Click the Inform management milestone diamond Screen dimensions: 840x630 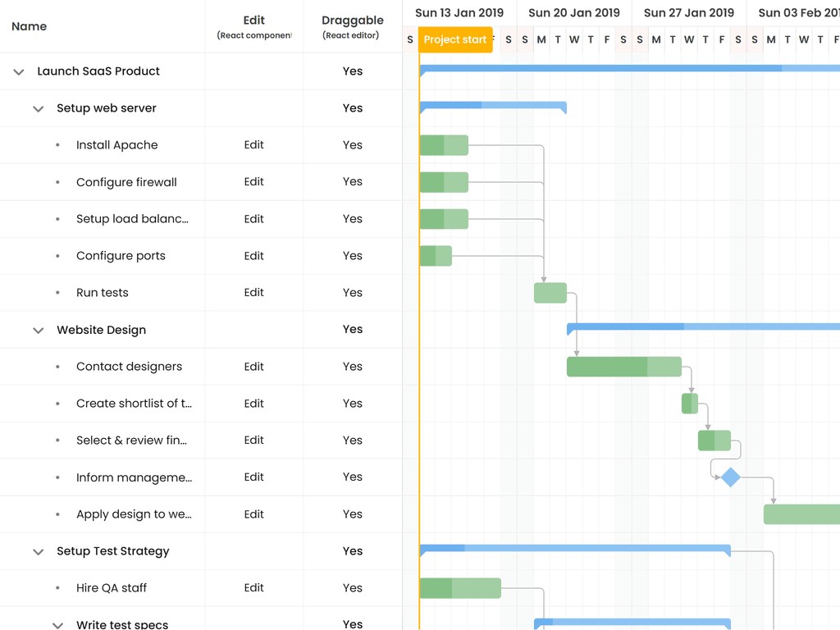click(730, 477)
